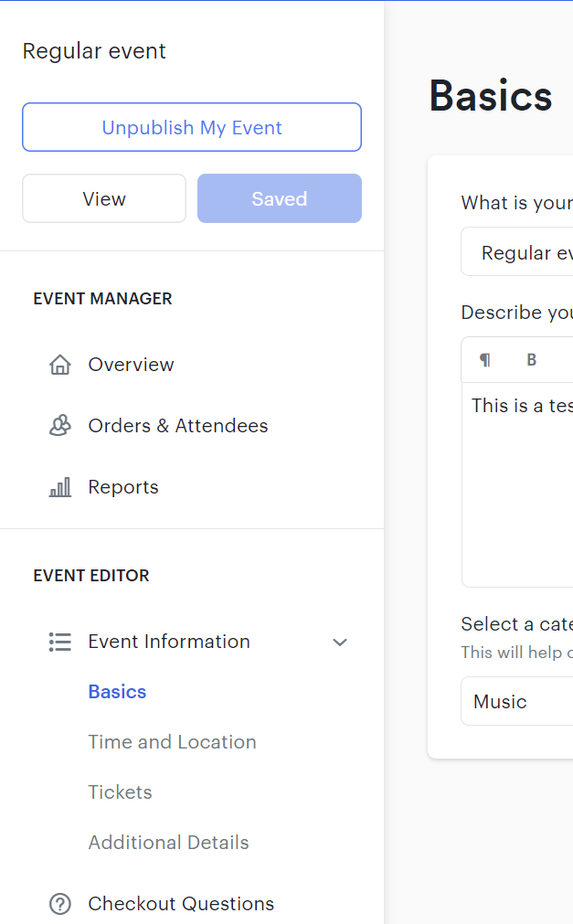This screenshot has width=573, height=924.
Task: Navigate to the Tickets section
Action: [x=120, y=792]
